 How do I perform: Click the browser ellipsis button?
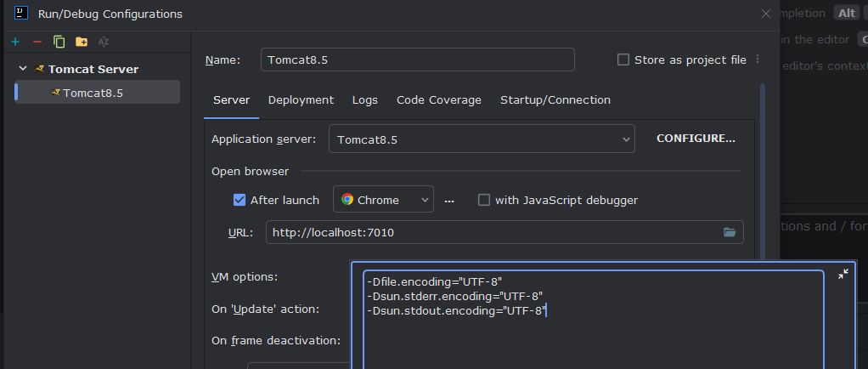pos(449,201)
